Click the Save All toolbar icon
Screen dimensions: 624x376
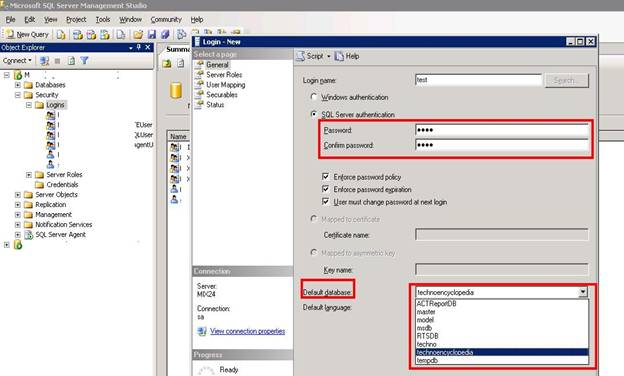[x=165, y=35]
